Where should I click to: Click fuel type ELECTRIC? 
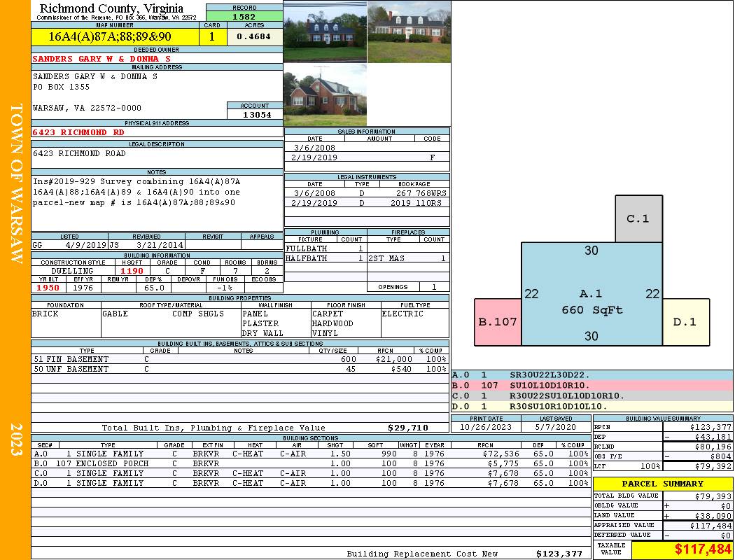point(402,314)
